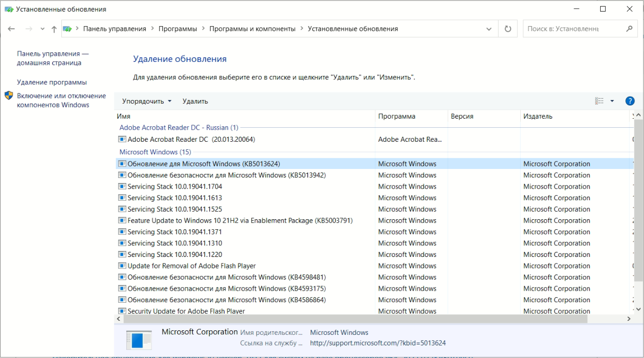Select Feature Update to Windows 10 21H2 entry
644x358 pixels.
click(240, 221)
